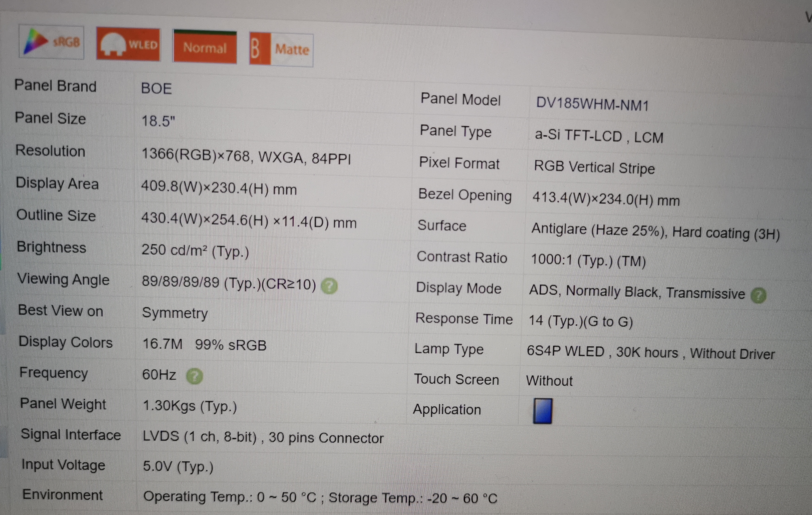Click the Display Colors label

click(x=66, y=342)
